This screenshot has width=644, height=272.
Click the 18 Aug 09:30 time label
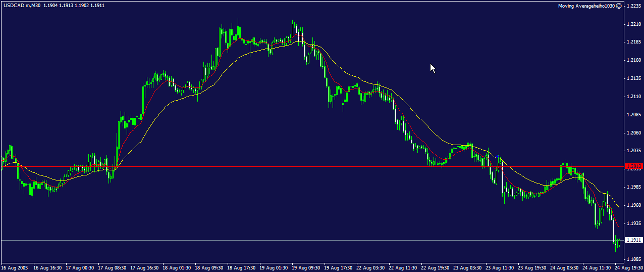point(209,267)
